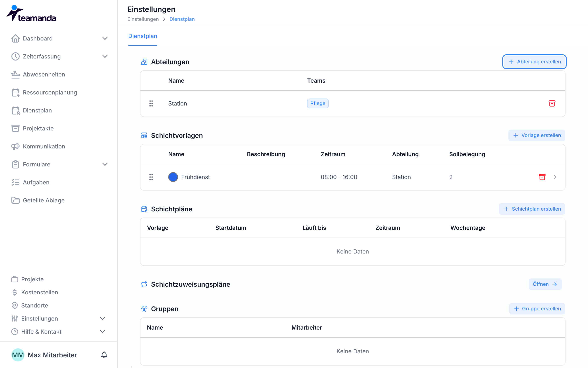Open the Dashboard house icon

click(x=15, y=38)
